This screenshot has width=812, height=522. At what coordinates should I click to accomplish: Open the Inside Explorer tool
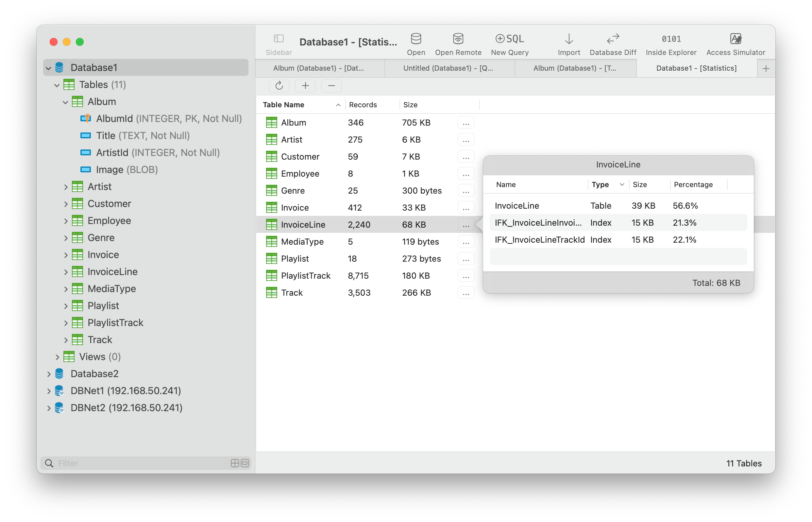click(671, 44)
